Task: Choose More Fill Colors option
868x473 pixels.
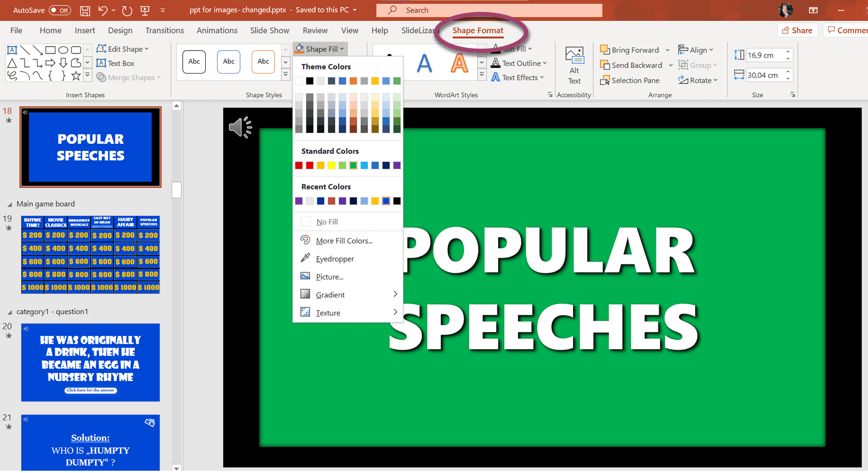Action: tap(344, 240)
